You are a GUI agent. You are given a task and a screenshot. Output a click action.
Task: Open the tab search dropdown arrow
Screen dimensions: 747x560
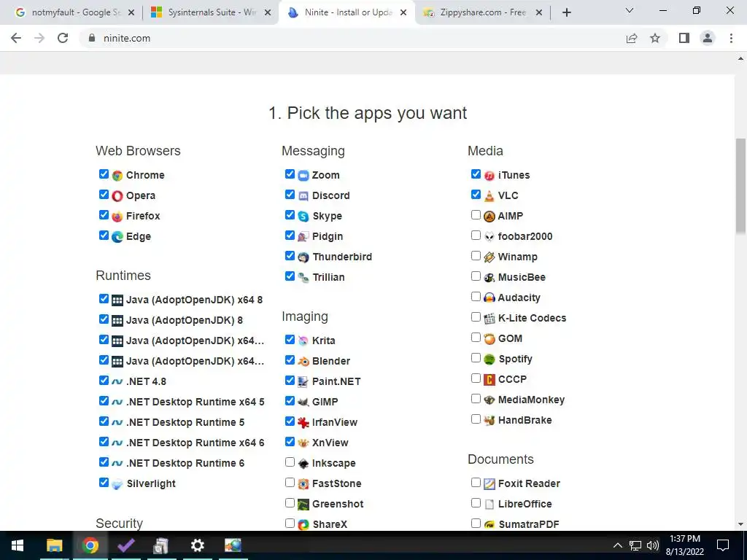coord(630,10)
